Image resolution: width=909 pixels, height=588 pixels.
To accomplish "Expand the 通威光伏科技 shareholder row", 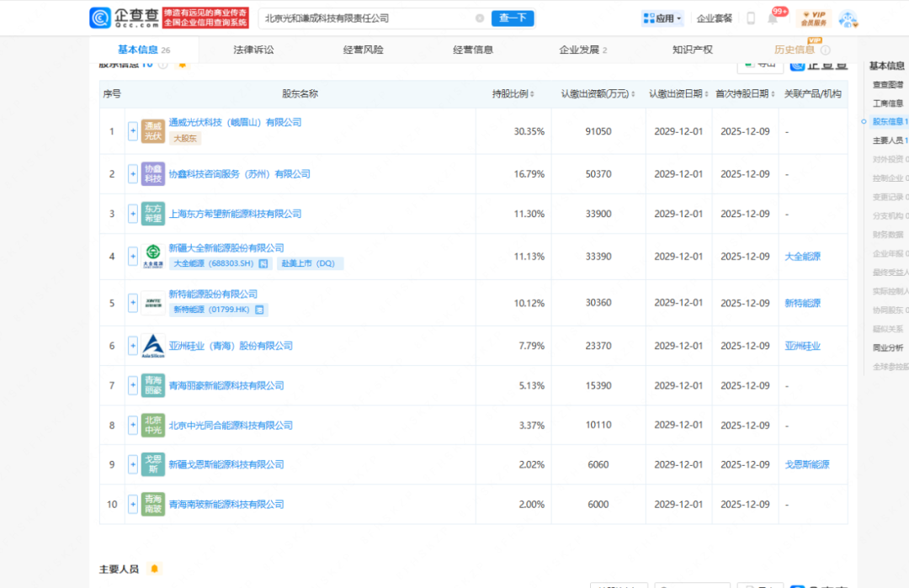I will 133,130.
